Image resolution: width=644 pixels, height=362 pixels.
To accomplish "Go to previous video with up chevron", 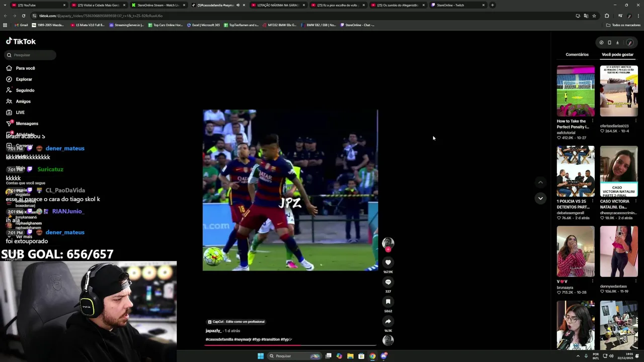I will point(540,183).
